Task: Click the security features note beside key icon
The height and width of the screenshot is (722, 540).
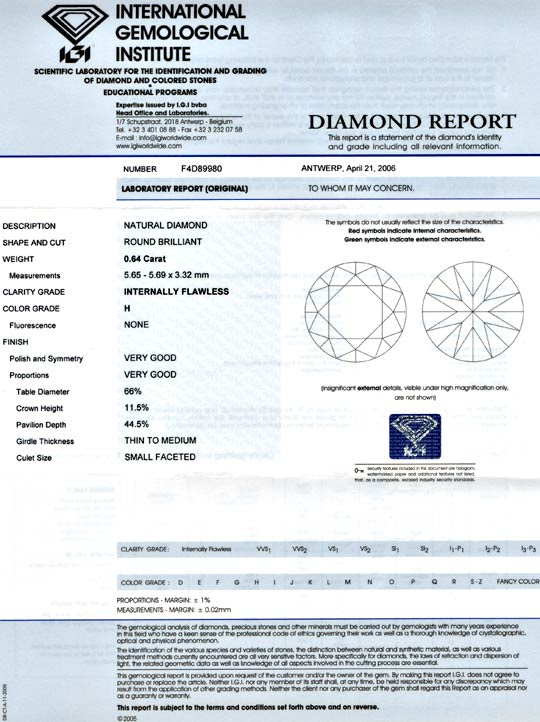Action: click(415, 474)
